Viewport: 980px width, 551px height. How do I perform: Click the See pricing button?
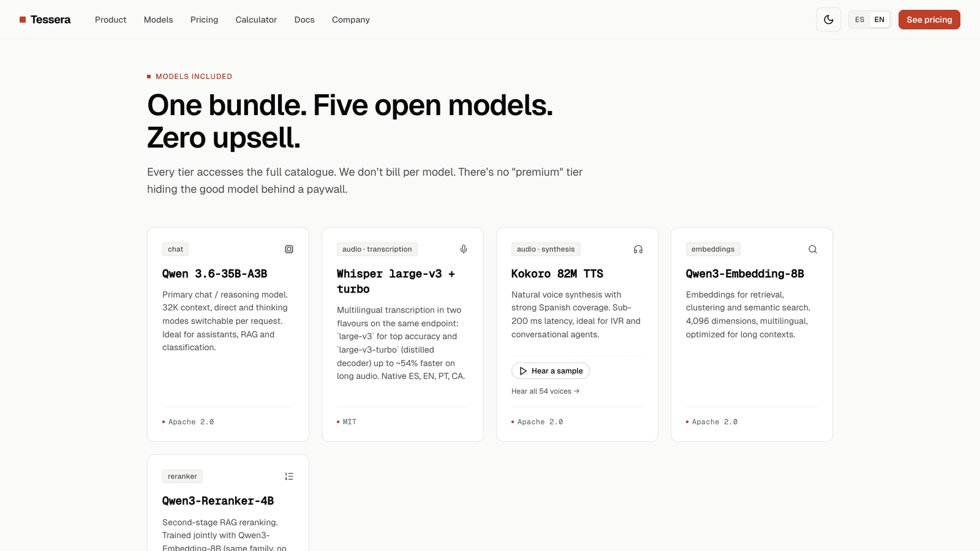point(929,20)
